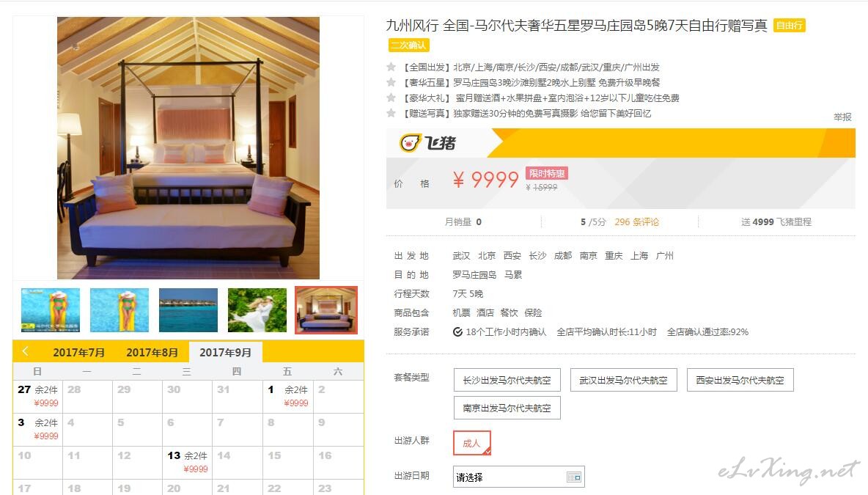This screenshot has height=495, width=868.
Task: Pick September 13 in the calendar
Action: pos(188,462)
